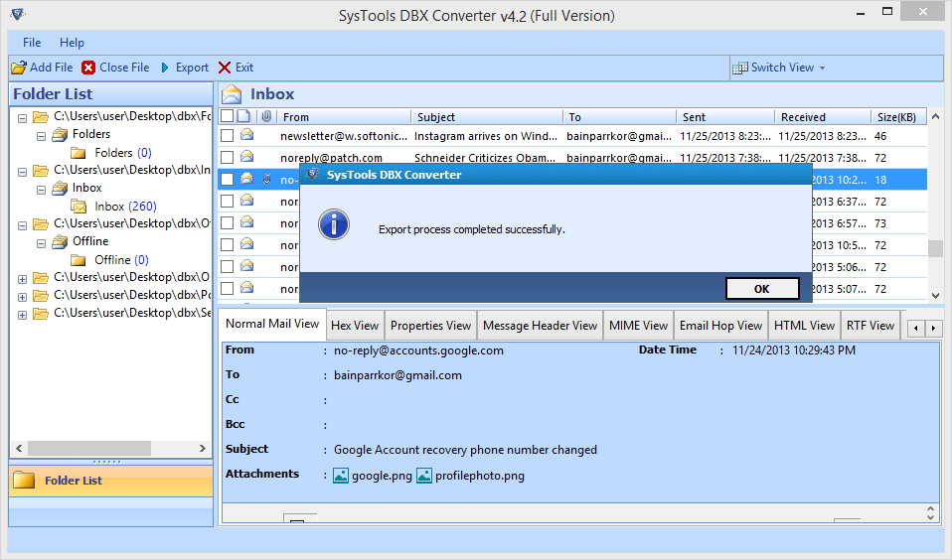This screenshot has height=560, width=952.
Task: Select the Inbox (260) tree item
Action: pos(125,207)
